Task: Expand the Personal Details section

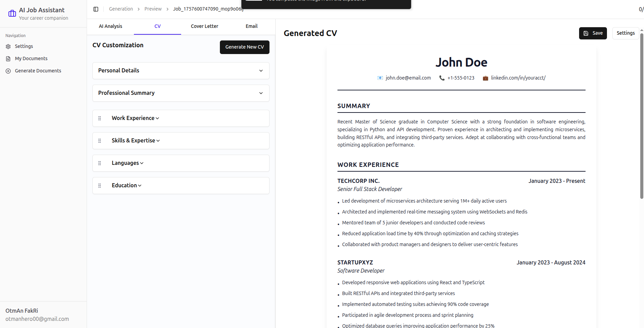Action: 181,71
